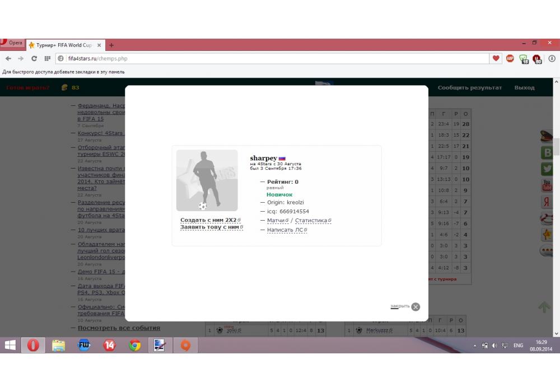Open the Конкурс! 4Stars news link
This screenshot has height=392, width=560.
point(101,133)
